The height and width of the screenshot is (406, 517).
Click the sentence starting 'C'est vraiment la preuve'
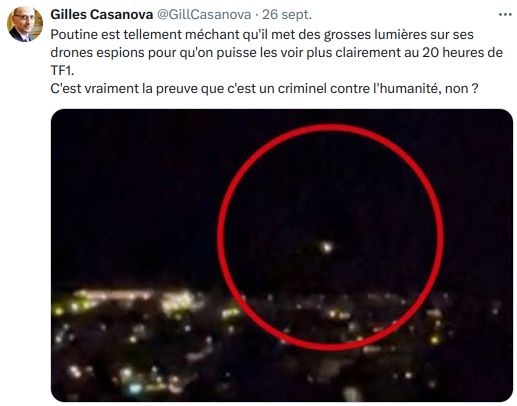click(264, 89)
